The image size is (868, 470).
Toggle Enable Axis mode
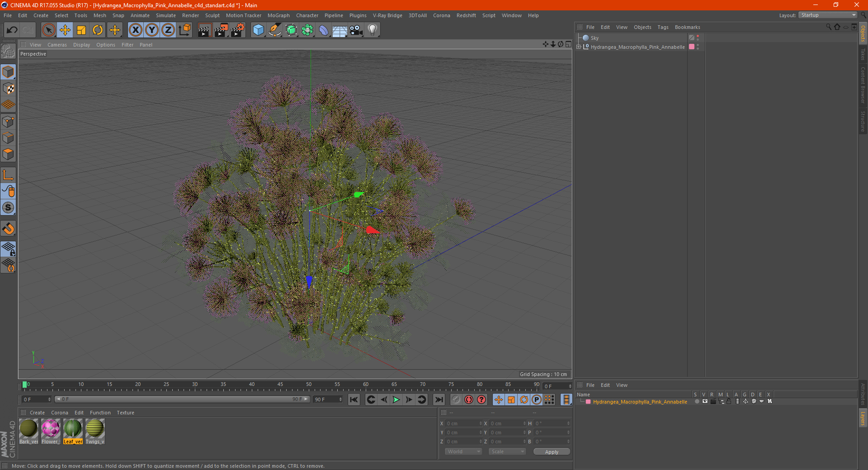(8, 175)
